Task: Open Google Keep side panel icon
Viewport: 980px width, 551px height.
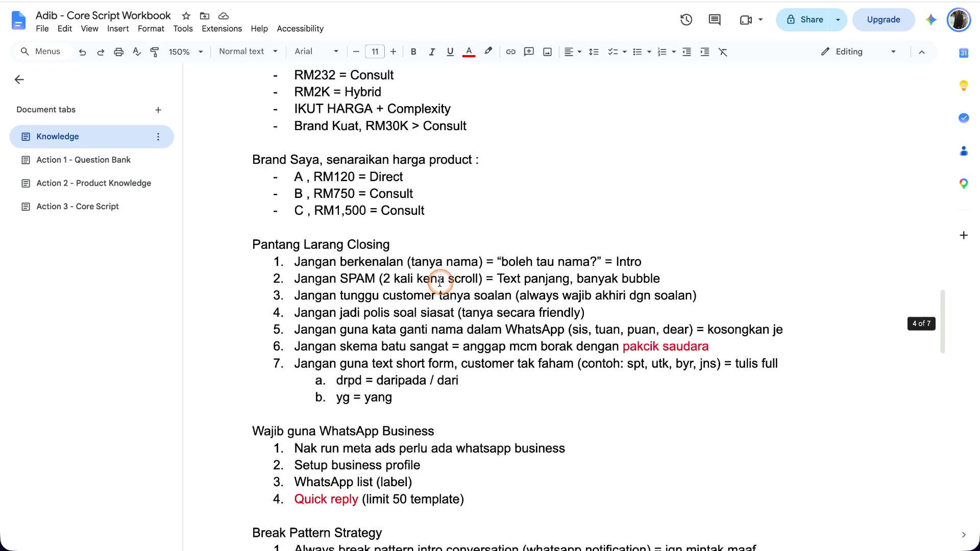Action: pyautogui.click(x=964, y=86)
